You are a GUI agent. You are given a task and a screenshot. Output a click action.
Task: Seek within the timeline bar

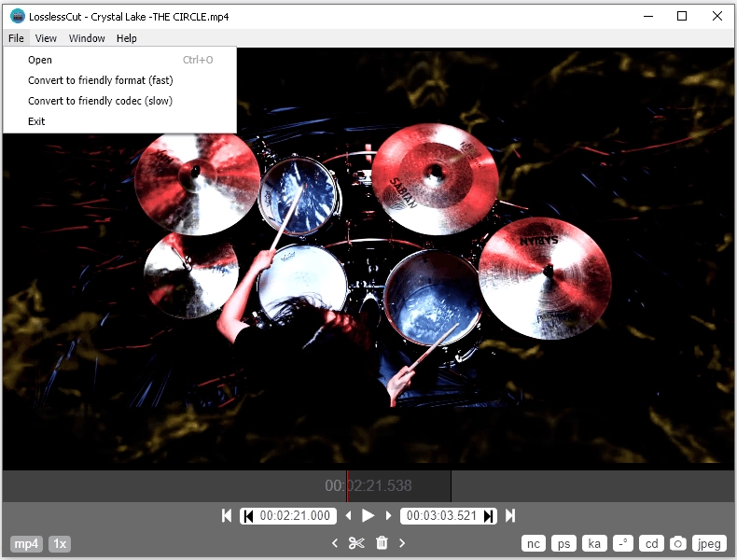pos(368,486)
